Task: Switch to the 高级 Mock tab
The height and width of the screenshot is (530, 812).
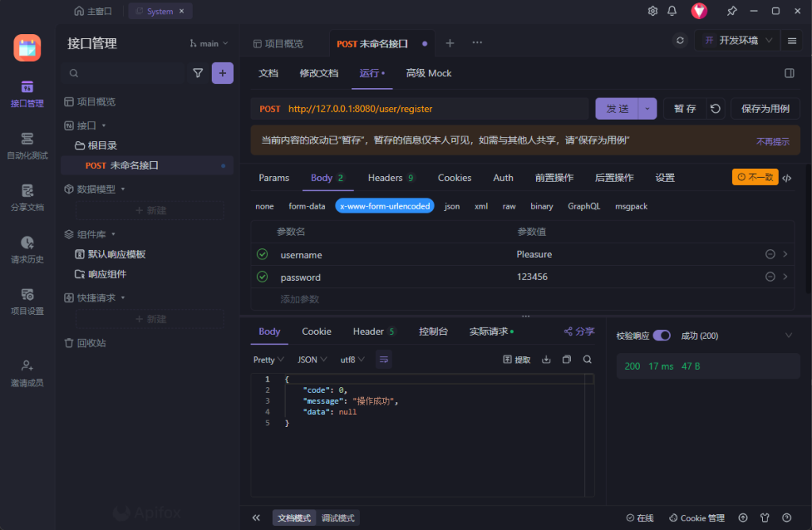Action: [x=428, y=73]
